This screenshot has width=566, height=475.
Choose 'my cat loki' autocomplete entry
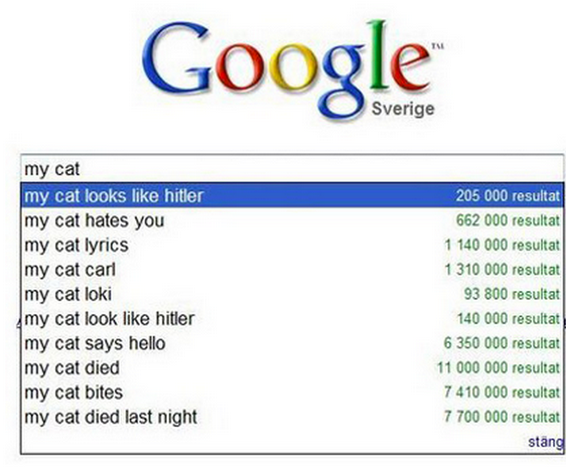tap(292, 294)
